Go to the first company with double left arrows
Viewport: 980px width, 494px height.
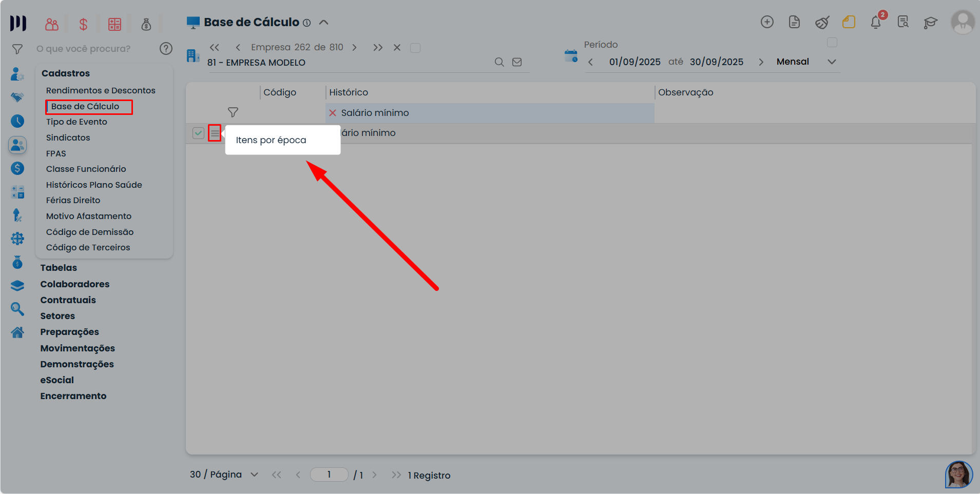215,48
